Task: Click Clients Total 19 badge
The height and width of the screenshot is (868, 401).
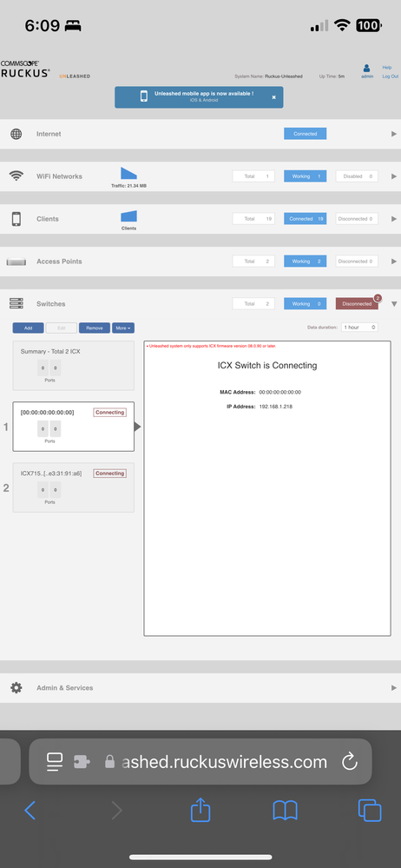Action: tap(253, 219)
